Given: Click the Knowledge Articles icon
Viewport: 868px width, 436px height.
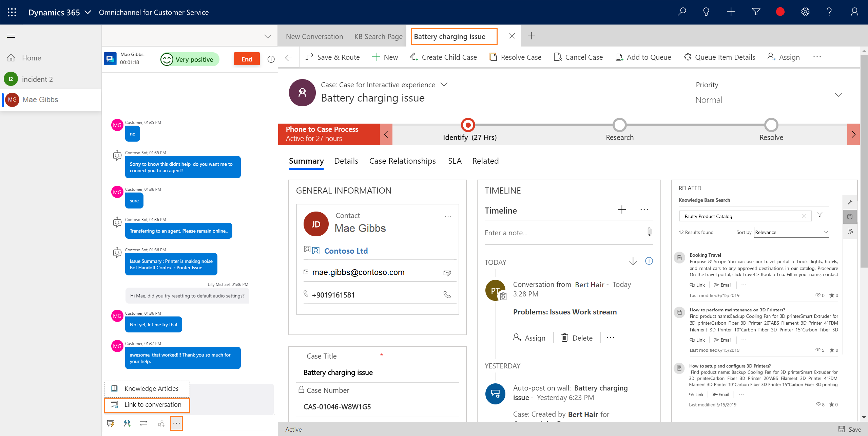Looking at the screenshot, I should coord(115,388).
